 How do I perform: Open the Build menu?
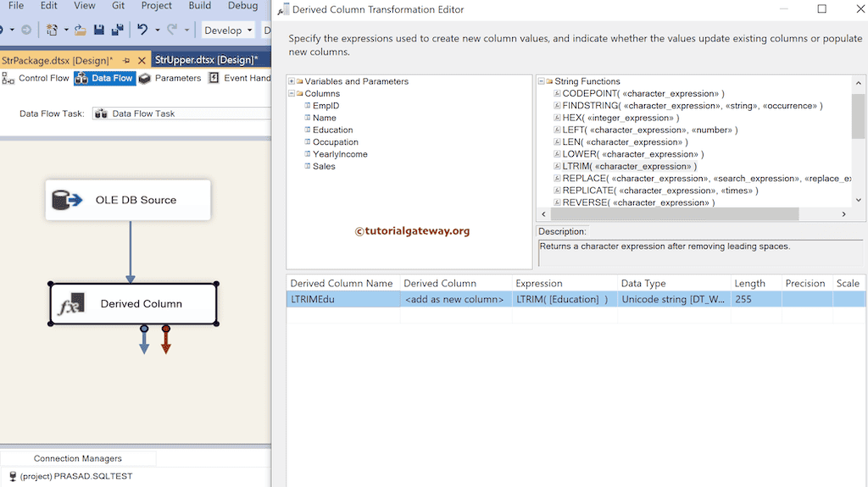click(200, 6)
